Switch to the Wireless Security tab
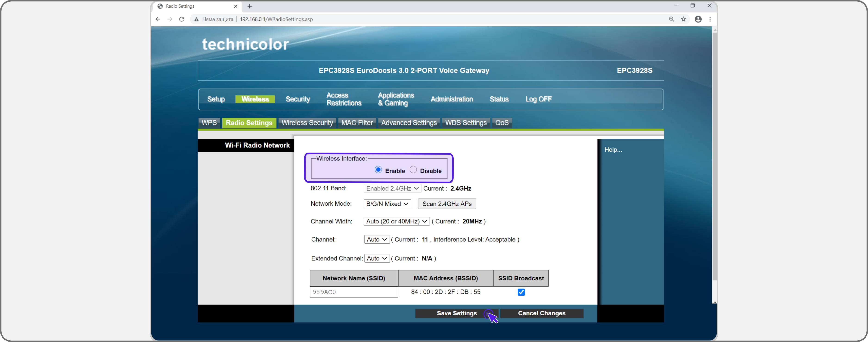Viewport: 868px width, 342px height. click(307, 123)
